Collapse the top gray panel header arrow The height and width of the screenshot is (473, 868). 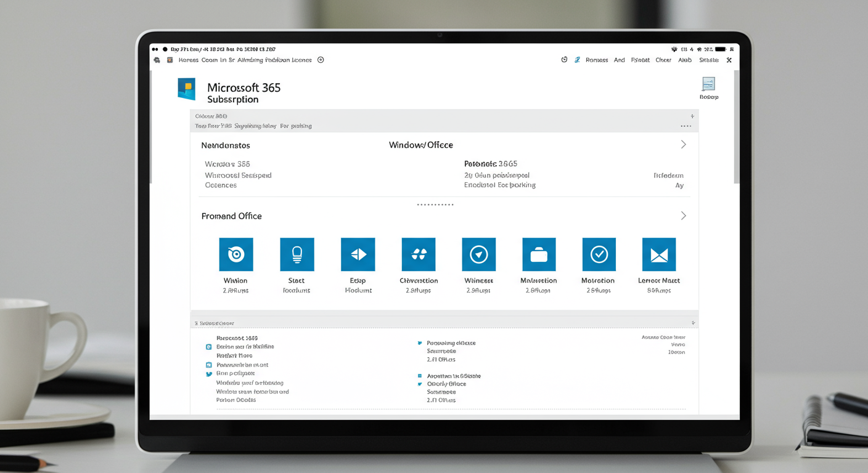[x=692, y=116]
